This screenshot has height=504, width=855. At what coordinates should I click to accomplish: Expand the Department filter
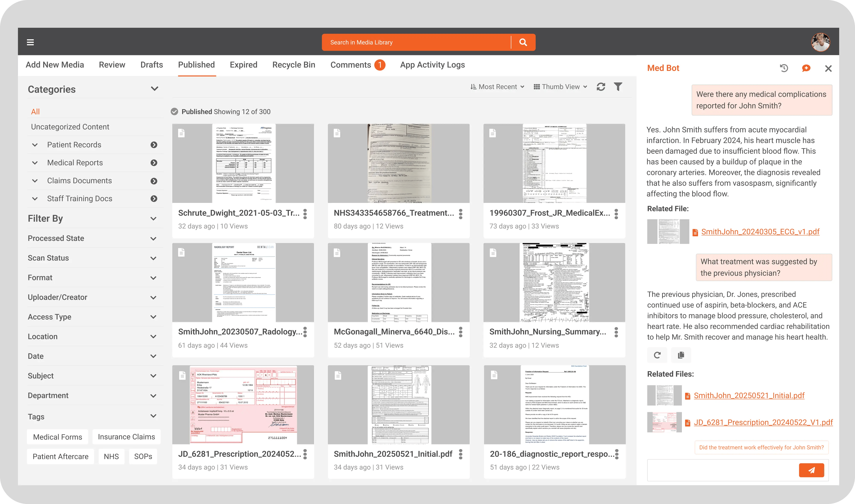(x=154, y=396)
